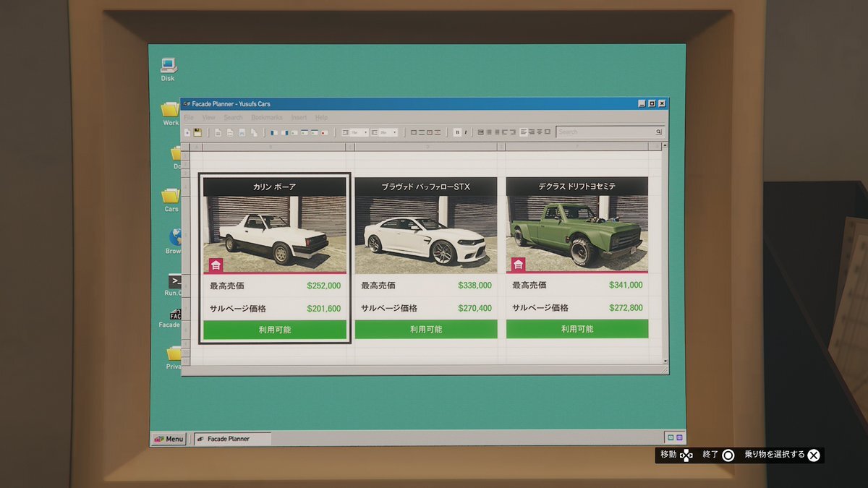Click デクラス ドリフトヨセミテ title text
The height and width of the screenshot is (488, 868).
click(x=577, y=187)
